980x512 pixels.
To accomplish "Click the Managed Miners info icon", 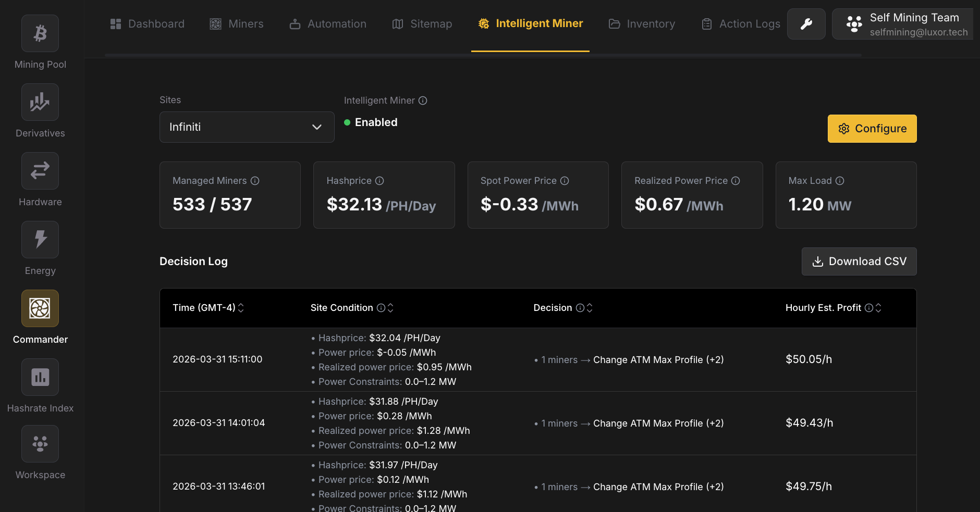I will 255,181.
